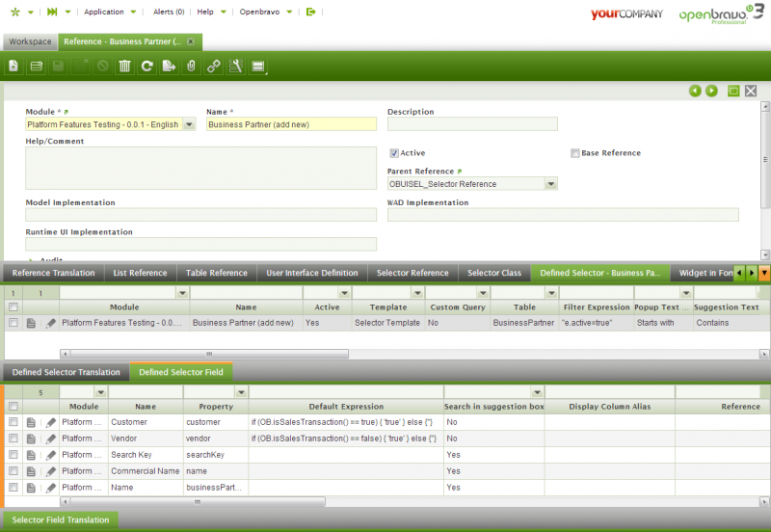Click the chain link toolbar icon
This screenshot has height=532, width=771.
point(213,66)
